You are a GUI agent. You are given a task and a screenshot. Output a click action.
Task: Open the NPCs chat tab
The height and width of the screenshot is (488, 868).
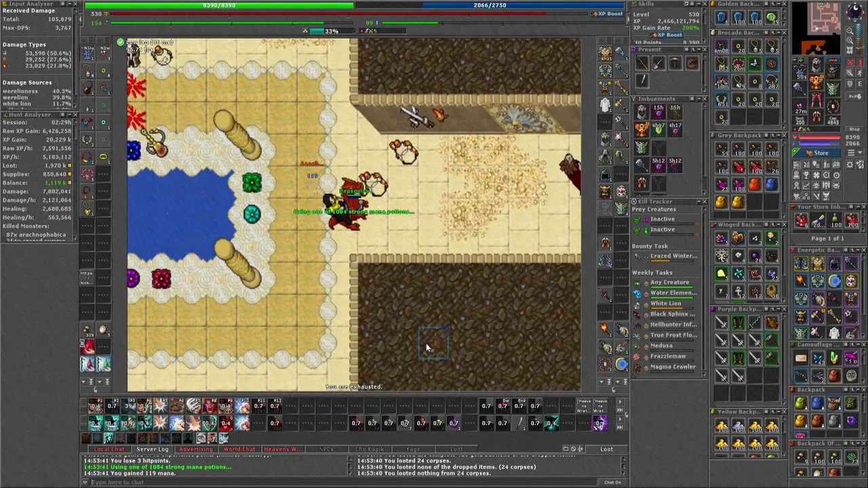point(325,449)
